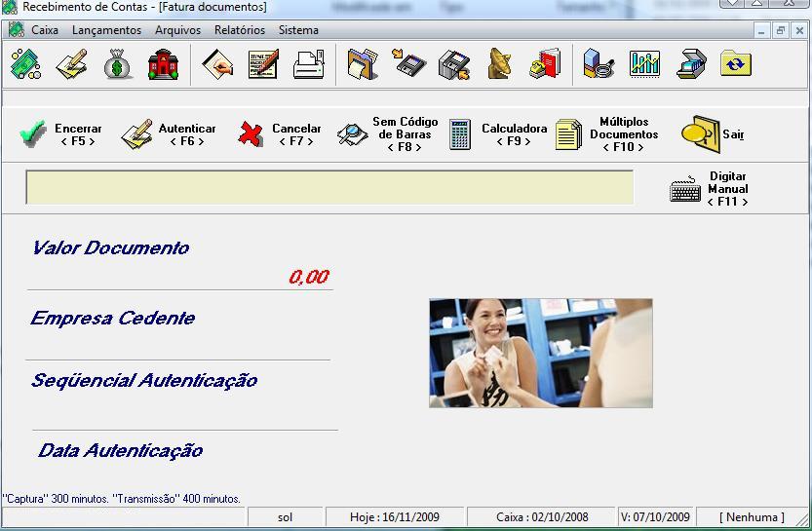Click the Captura 300 minutos message text
Screen dimensions: 812x531
(x=122, y=499)
